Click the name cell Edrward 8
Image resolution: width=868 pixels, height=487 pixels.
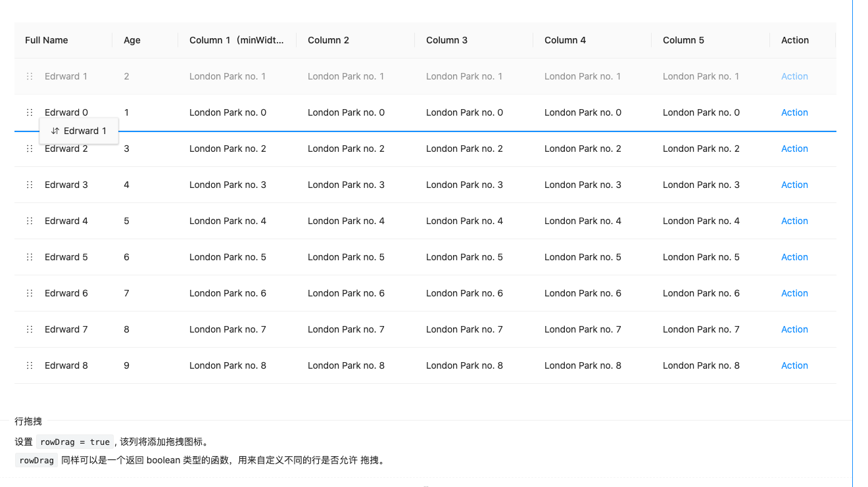click(x=66, y=365)
